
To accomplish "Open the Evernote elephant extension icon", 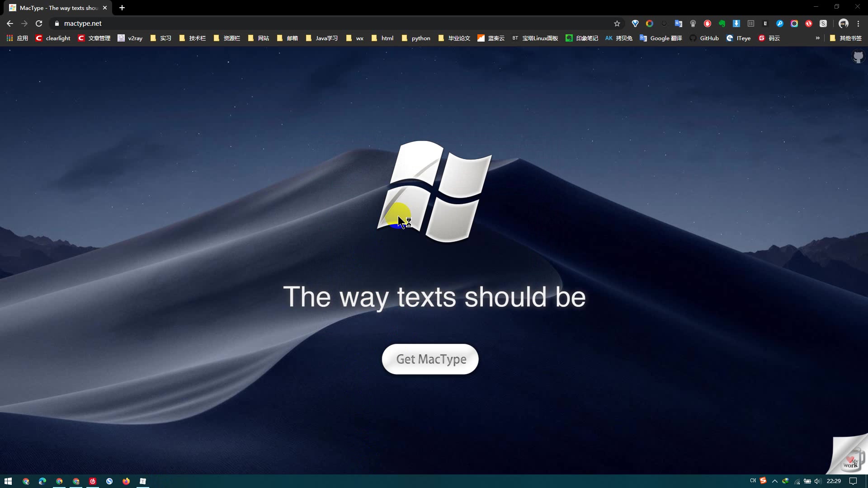I will [722, 23].
